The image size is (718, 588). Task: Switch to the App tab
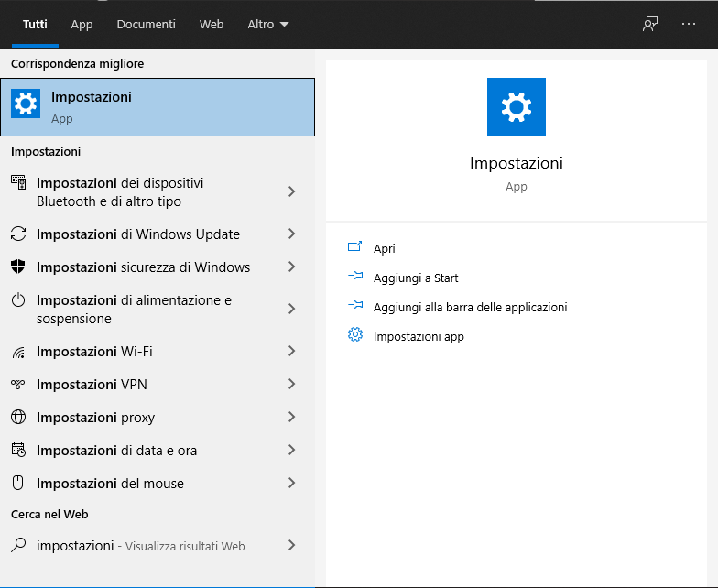click(82, 24)
